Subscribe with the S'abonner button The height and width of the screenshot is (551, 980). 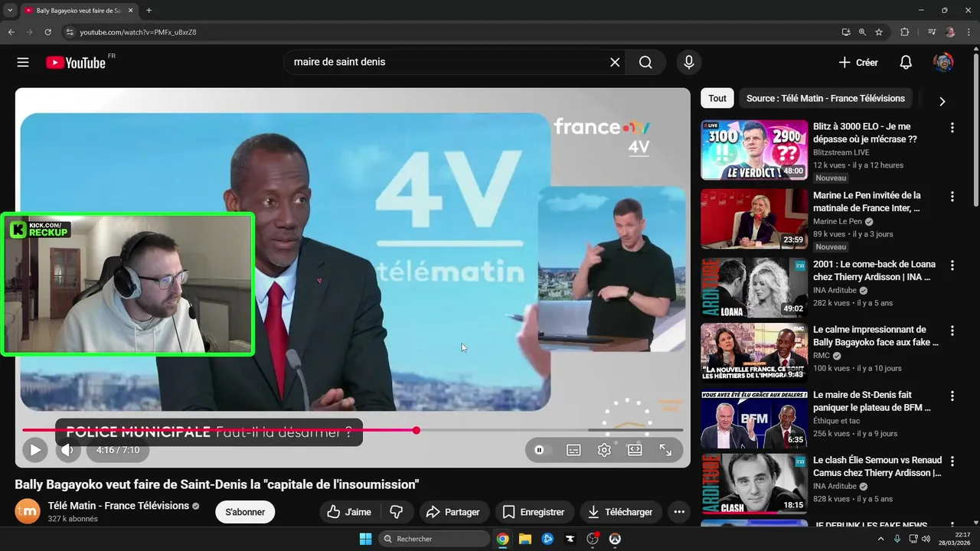point(245,512)
